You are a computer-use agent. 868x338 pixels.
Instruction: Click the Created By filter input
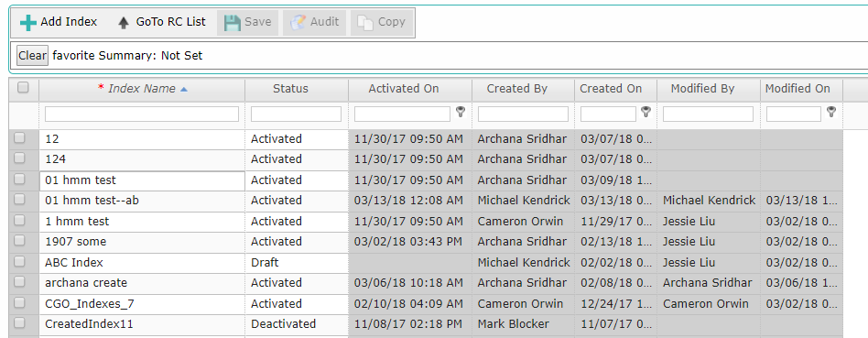coord(523,114)
